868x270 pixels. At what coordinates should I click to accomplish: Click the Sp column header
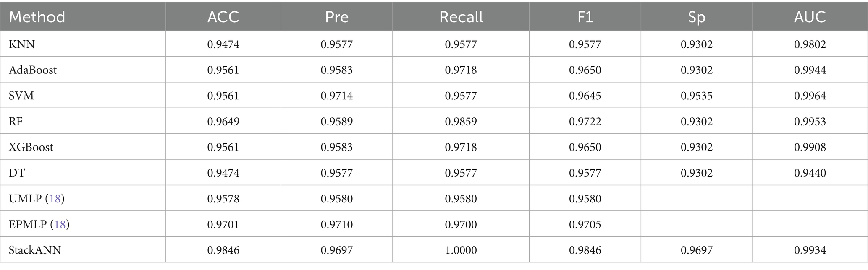point(696,17)
